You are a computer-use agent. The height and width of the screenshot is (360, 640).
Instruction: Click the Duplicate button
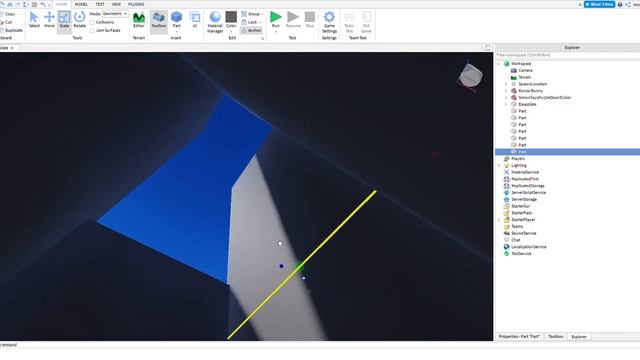11,30
